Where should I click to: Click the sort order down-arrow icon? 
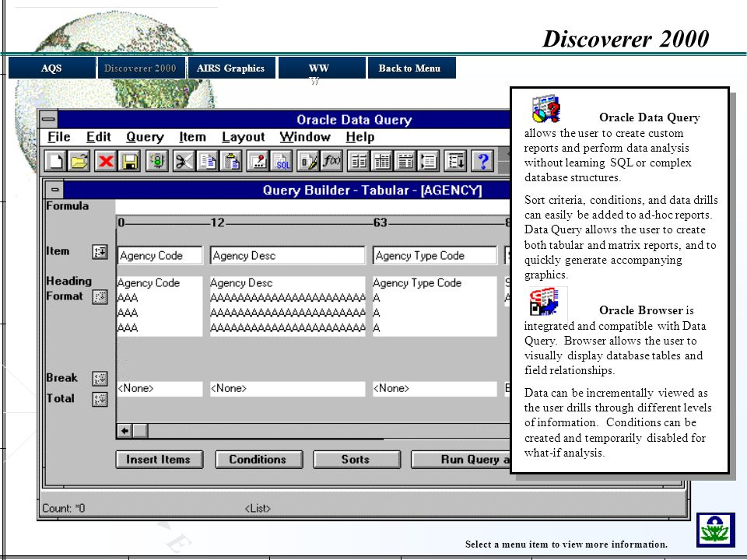[456, 162]
